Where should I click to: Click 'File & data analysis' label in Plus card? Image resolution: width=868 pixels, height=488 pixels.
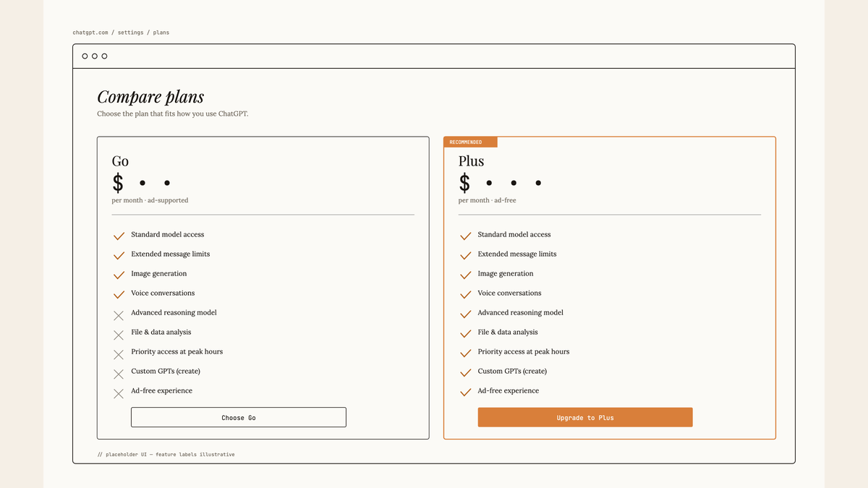[508, 332]
